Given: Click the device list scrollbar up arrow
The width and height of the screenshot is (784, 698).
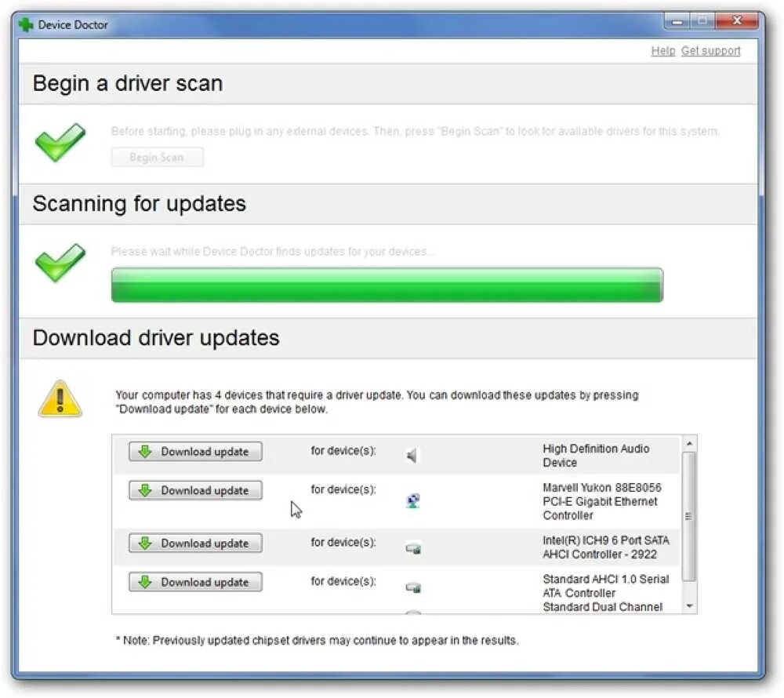Looking at the screenshot, I should pyautogui.click(x=689, y=443).
